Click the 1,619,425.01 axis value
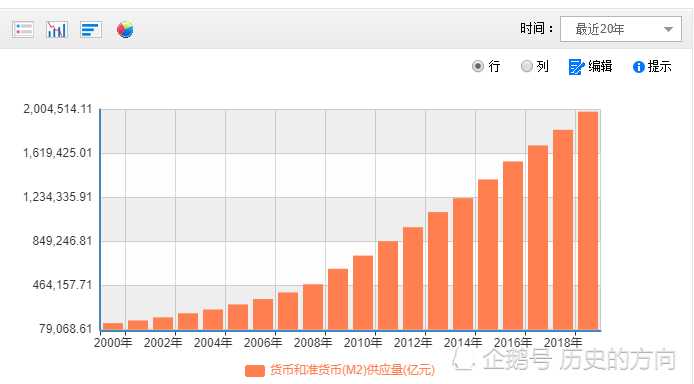The height and width of the screenshot is (384, 694). [x=58, y=153]
